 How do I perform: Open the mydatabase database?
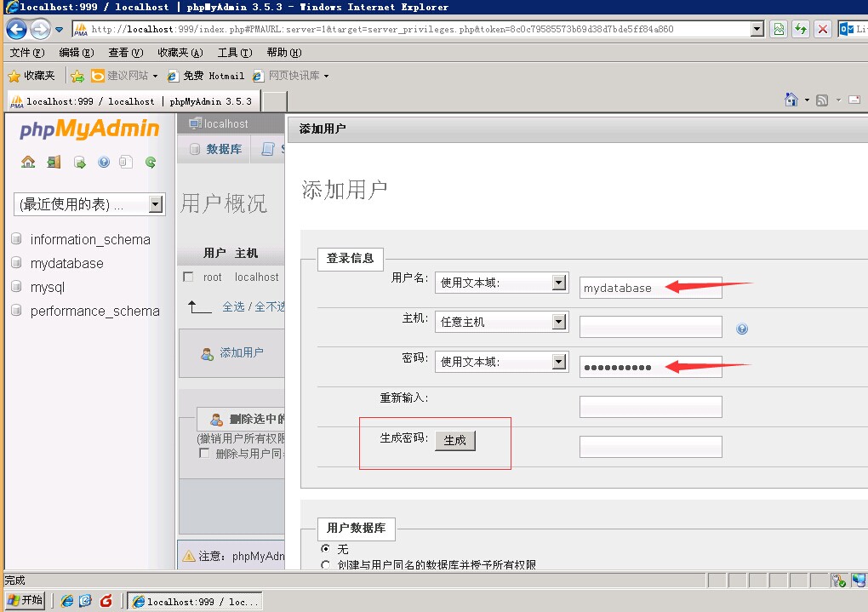point(66,263)
